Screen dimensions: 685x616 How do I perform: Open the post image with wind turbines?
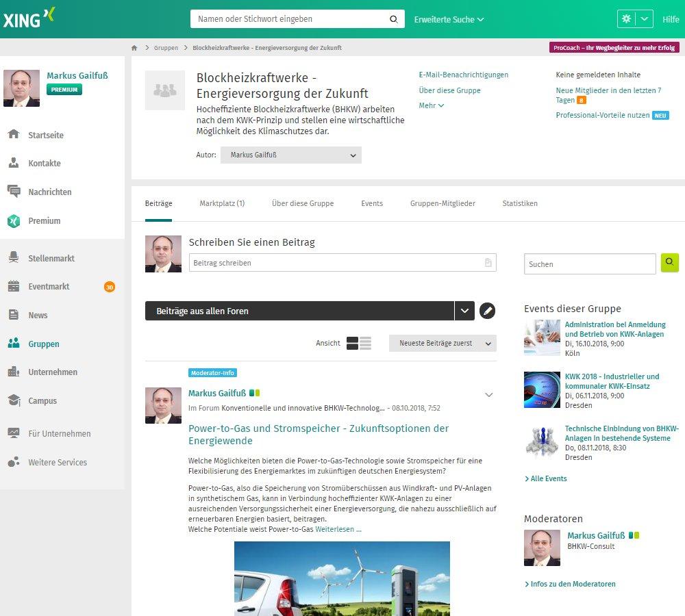(342, 578)
